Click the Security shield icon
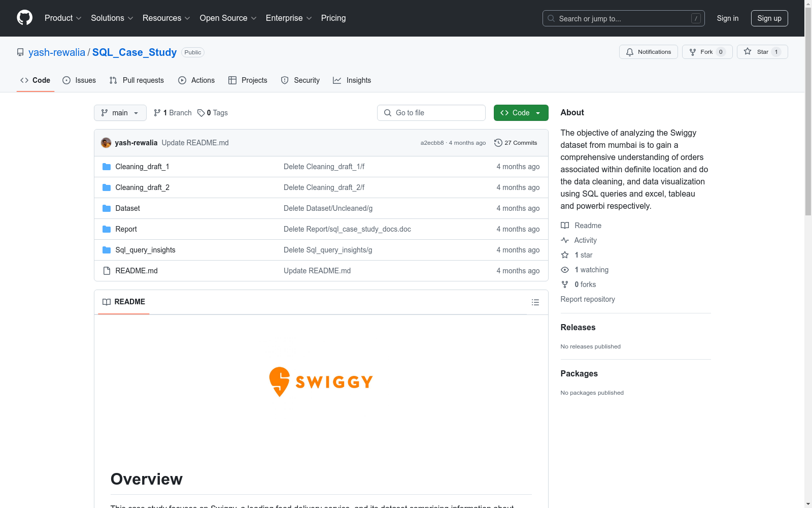812x508 pixels. pos(285,80)
